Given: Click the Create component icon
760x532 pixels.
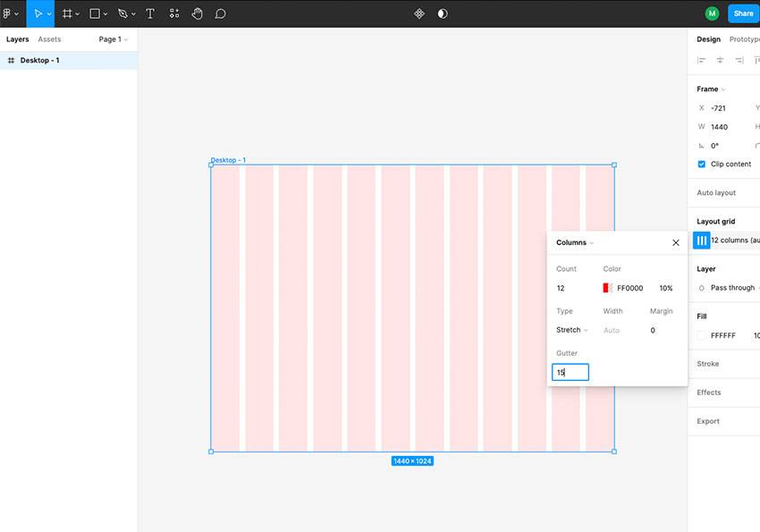Looking at the screenshot, I should 419,13.
